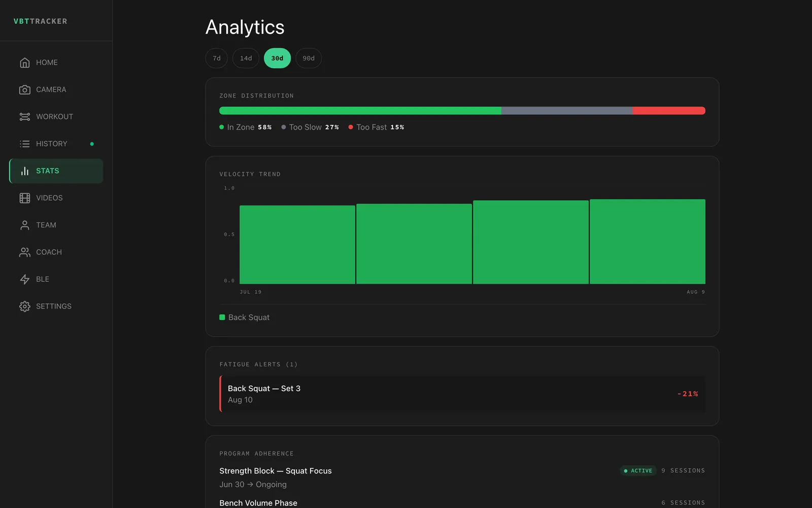Click the Jun 30 → Ongoing date range
Viewport: 812px width, 508px height.
(x=253, y=485)
